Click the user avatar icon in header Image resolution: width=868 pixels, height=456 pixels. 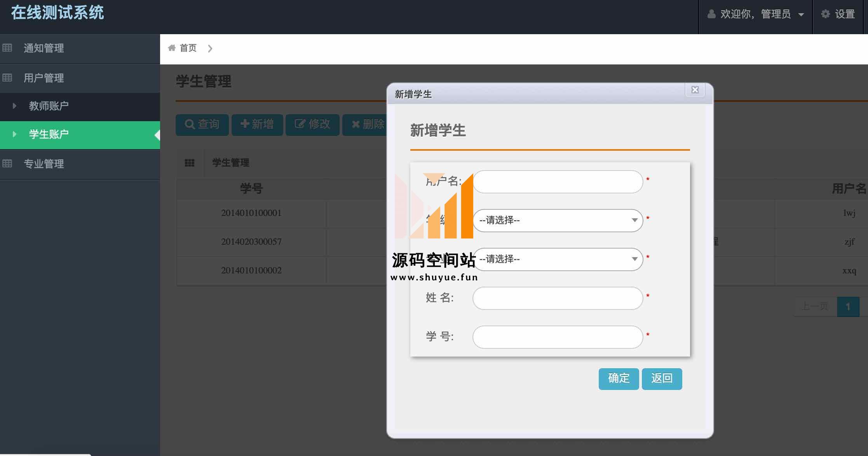point(711,14)
